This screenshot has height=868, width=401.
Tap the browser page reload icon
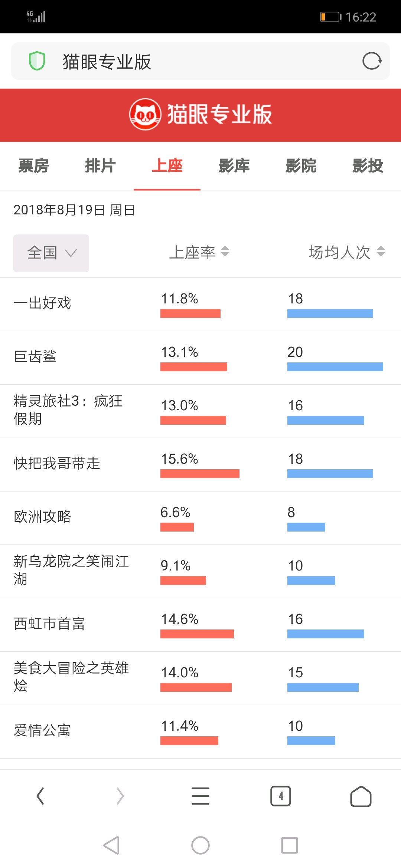pos(372,61)
